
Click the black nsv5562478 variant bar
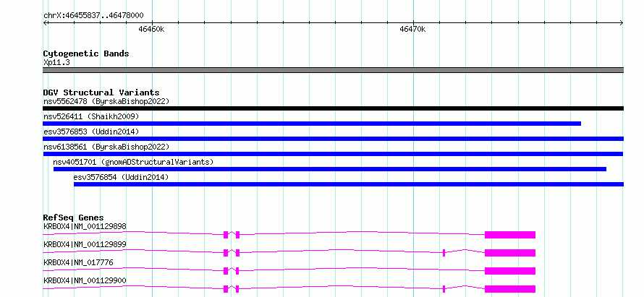click(x=333, y=108)
